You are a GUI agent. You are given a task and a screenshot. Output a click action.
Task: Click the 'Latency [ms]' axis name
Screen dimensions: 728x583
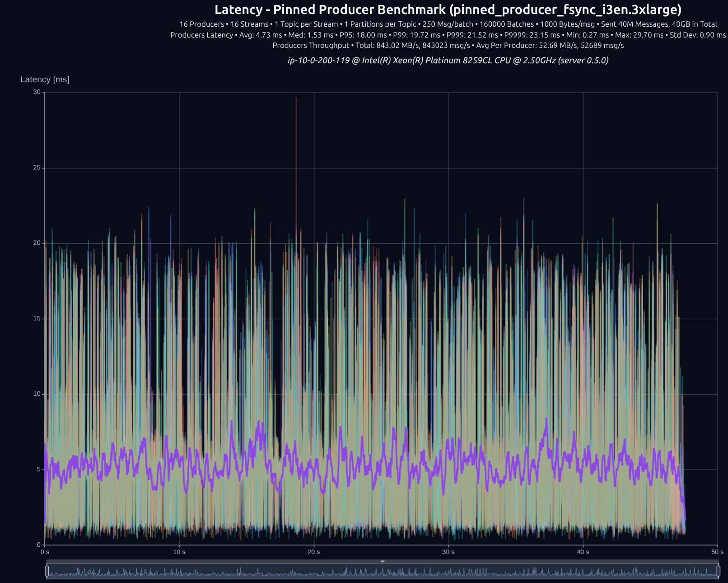tap(45, 80)
